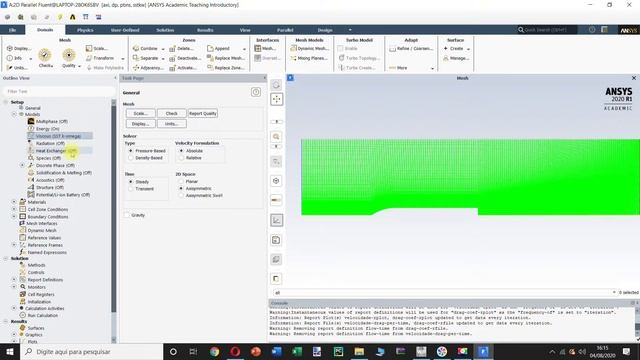Expand the Discrete Phase model node
The height and width of the screenshot is (360, 640).
point(22,165)
